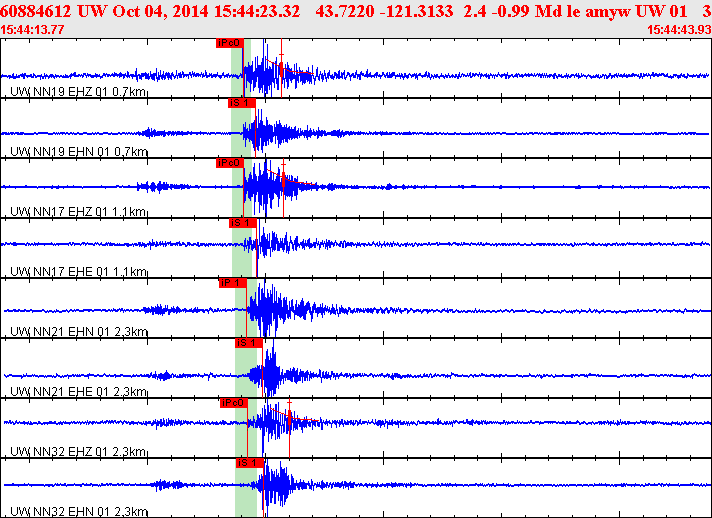The image size is (712, 518).
Task: Click the channel label UW NN19 EHN 01 0.7km
Action: [x=79, y=151]
